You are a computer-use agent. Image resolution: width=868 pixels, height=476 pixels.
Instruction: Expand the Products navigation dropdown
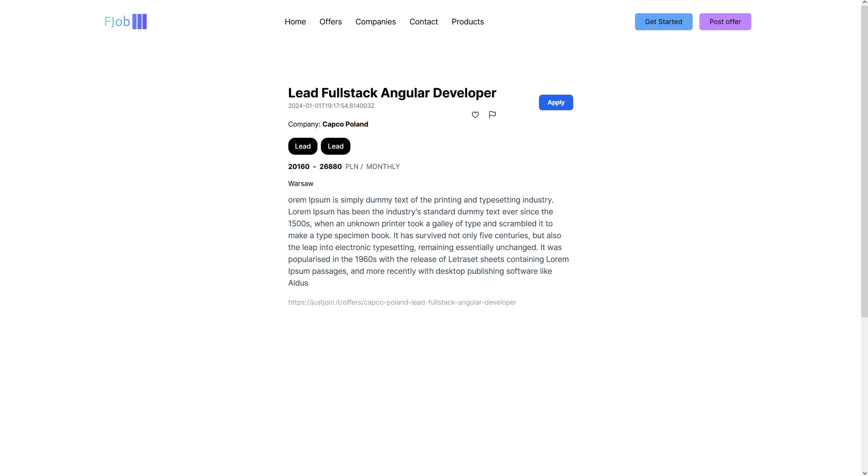[467, 22]
